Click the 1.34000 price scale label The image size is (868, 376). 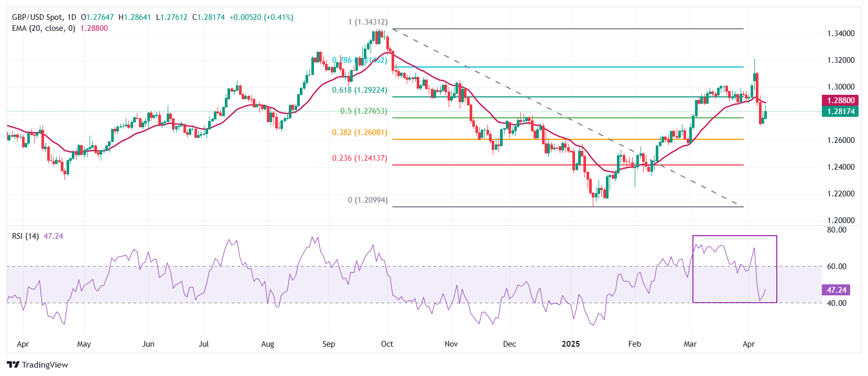click(841, 34)
